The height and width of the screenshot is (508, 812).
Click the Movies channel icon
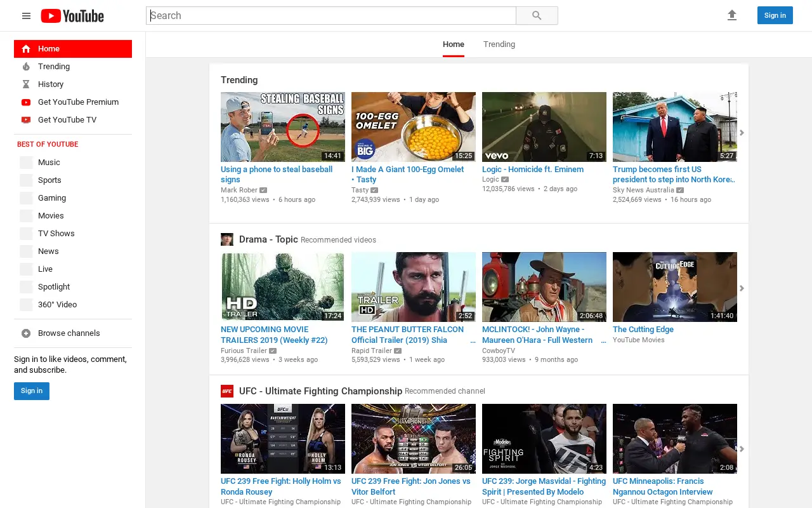pyautogui.click(x=26, y=216)
